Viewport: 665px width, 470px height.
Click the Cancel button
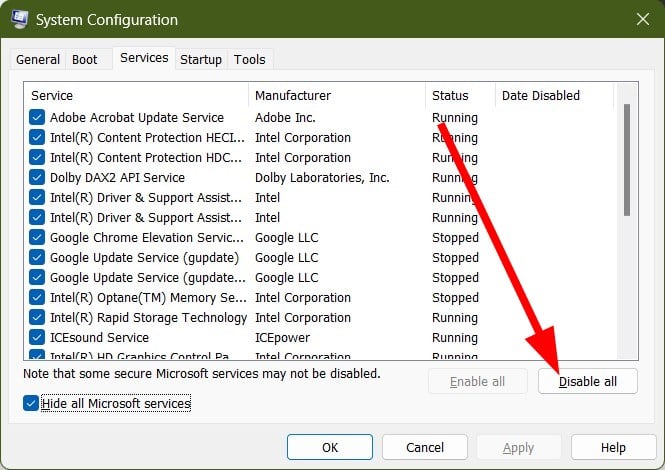425,447
